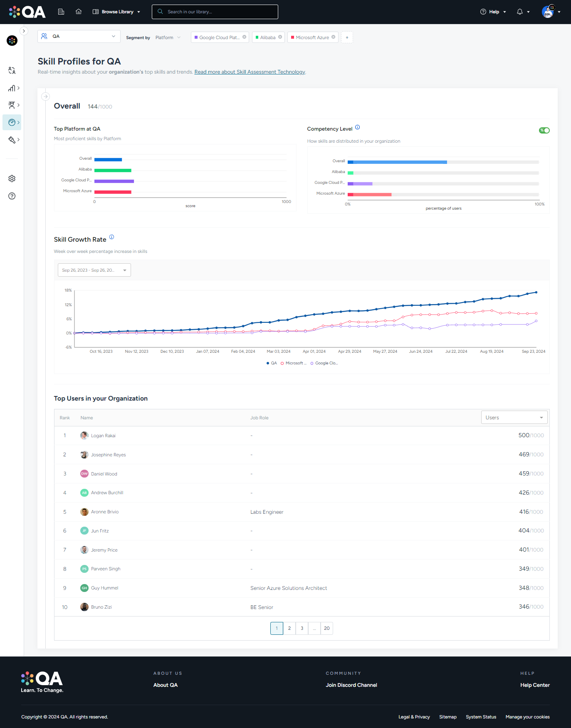571x728 pixels.
Task: Open the sidebar help question icon
Action: tap(12, 196)
